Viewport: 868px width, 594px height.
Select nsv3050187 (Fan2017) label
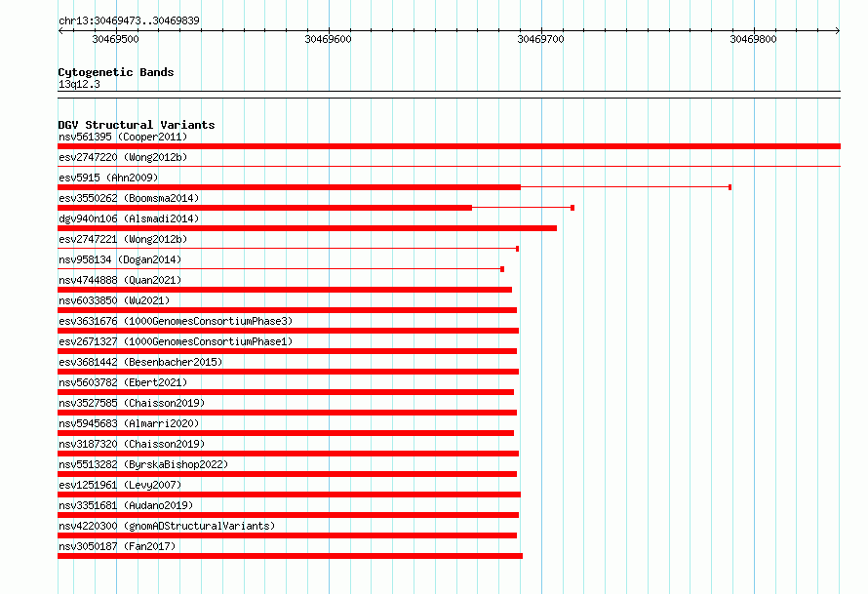[117, 546]
